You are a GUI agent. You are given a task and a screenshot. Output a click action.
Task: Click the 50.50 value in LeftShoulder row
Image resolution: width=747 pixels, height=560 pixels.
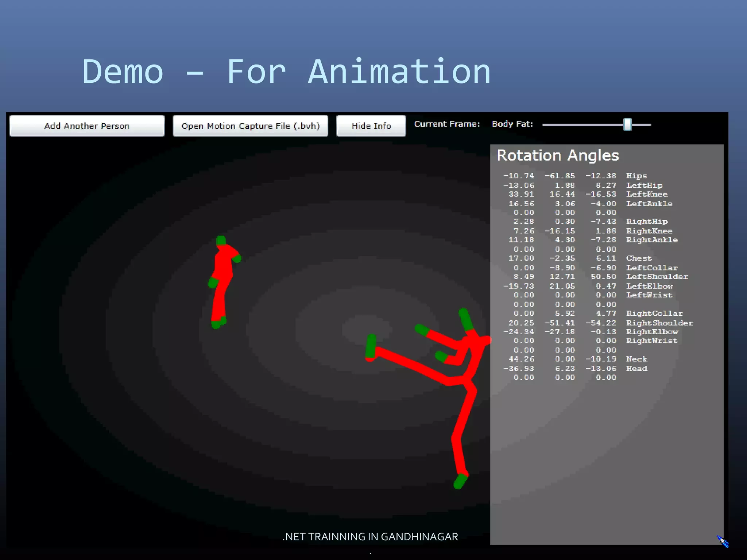[x=603, y=277]
